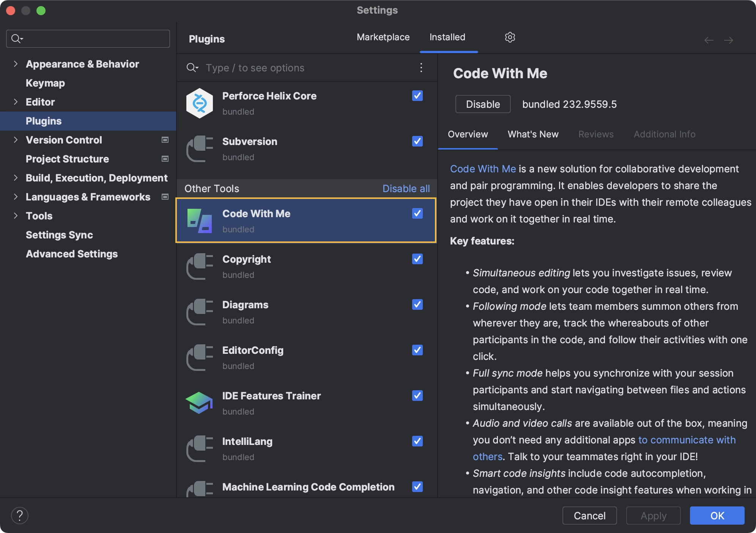Select Plugins in the settings tree
756x533 pixels.
[88, 121]
